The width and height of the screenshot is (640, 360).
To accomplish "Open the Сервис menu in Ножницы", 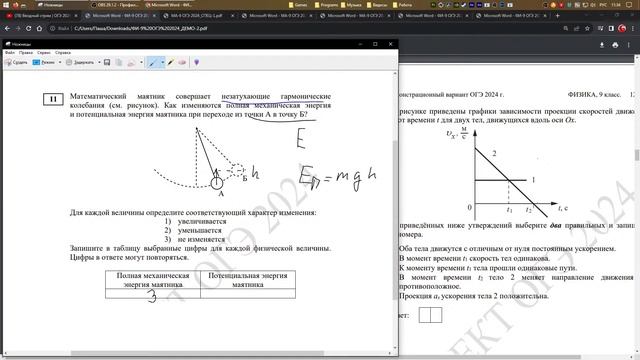I will 44,52.
